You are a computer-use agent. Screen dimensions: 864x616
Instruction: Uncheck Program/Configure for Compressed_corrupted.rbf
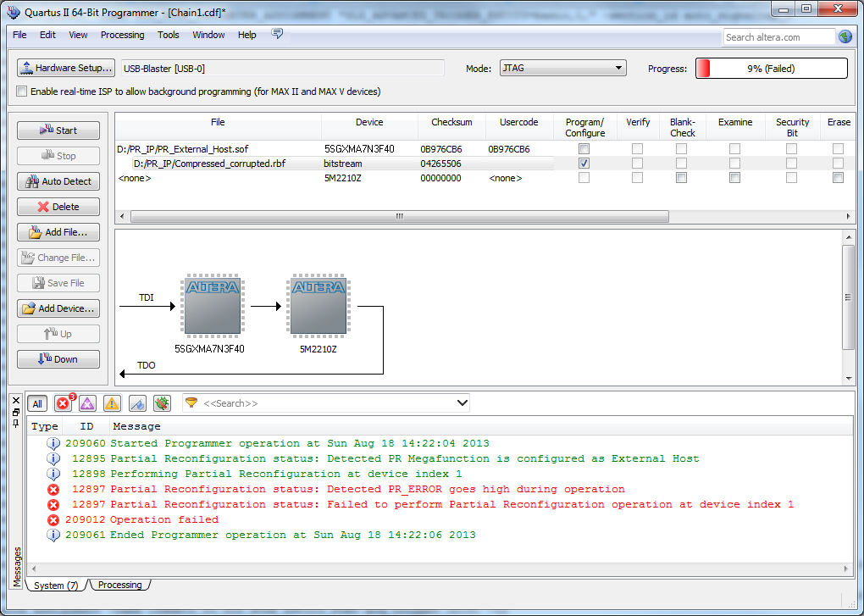tap(584, 164)
